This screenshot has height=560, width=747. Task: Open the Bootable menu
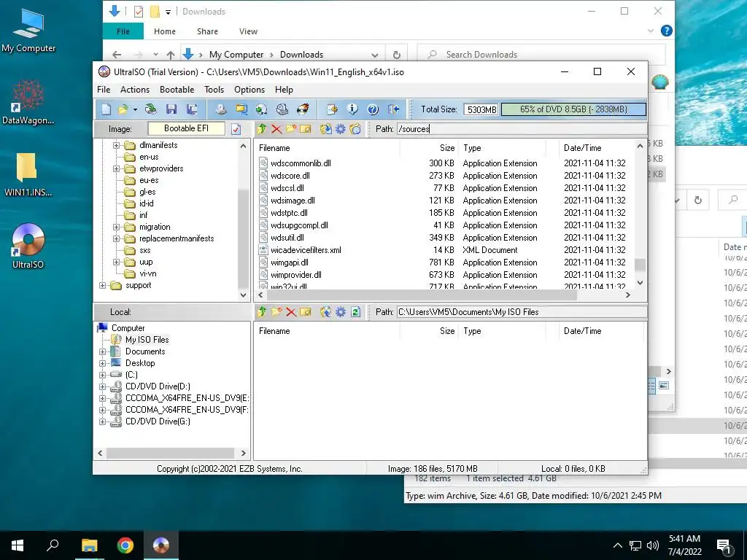point(177,90)
